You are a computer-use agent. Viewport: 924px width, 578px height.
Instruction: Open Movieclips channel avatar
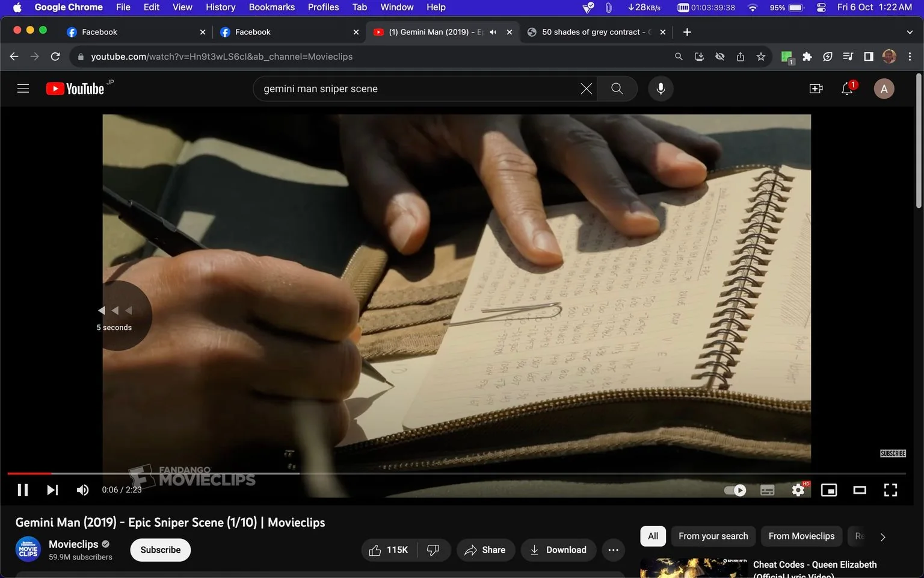(x=28, y=549)
